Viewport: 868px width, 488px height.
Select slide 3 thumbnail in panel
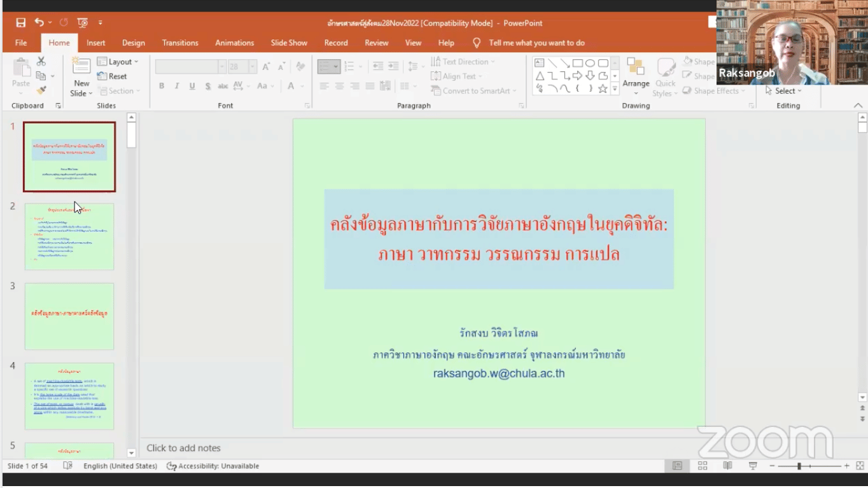coord(69,316)
